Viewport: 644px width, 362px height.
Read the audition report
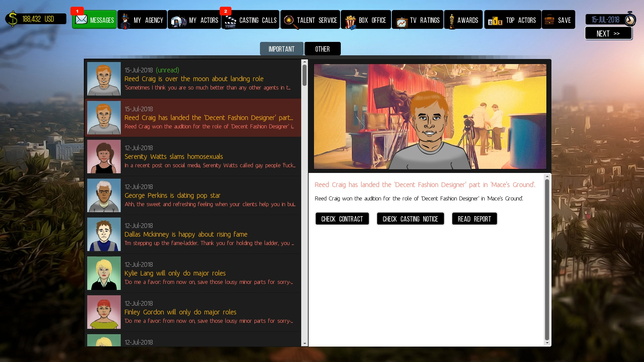(x=474, y=218)
